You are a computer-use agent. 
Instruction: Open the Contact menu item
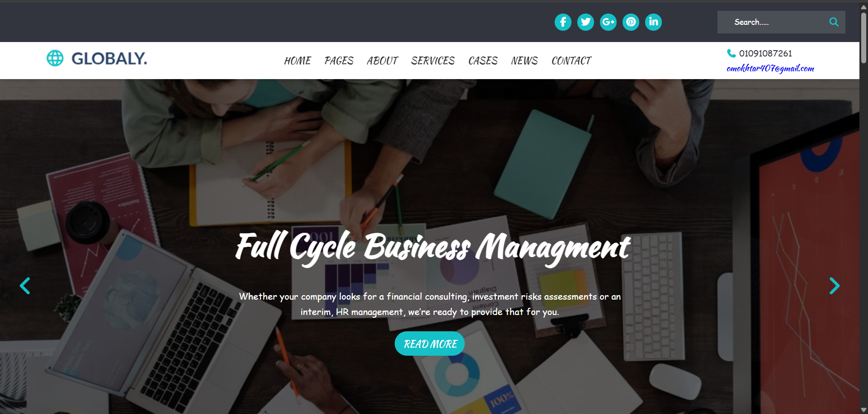point(571,61)
